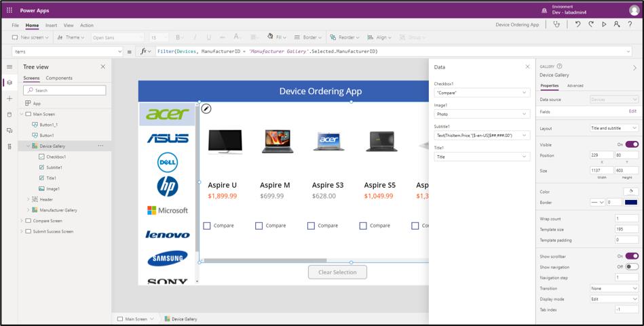
Task: Click the gallery horizontal scrollbar
Action: pos(265,260)
